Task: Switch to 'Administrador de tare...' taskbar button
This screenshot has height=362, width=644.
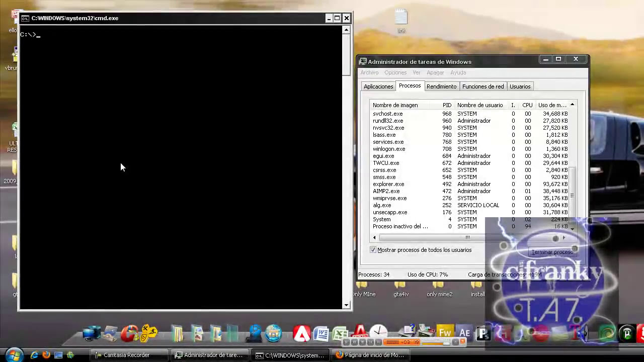Action: (x=210, y=355)
